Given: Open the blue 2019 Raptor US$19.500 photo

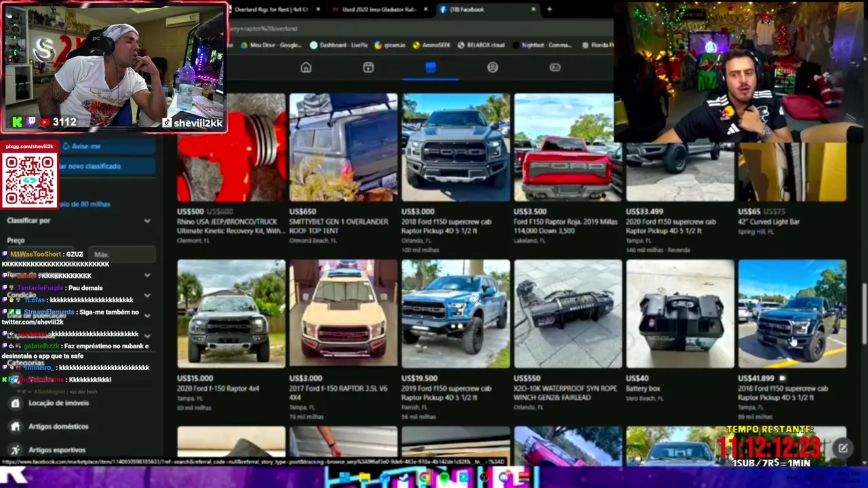Looking at the screenshot, I should pyautogui.click(x=456, y=314).
